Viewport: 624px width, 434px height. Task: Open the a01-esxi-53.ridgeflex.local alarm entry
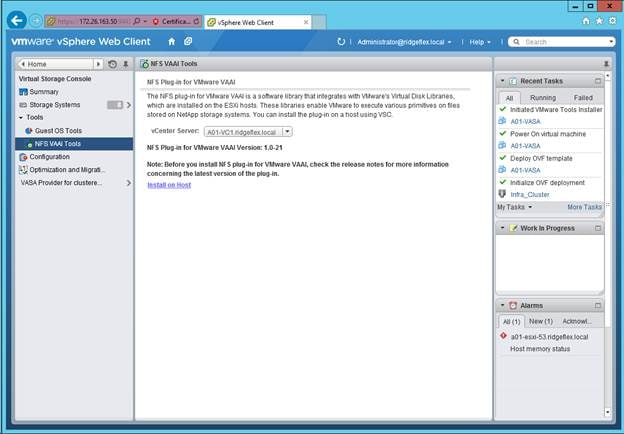click(549, 337)
